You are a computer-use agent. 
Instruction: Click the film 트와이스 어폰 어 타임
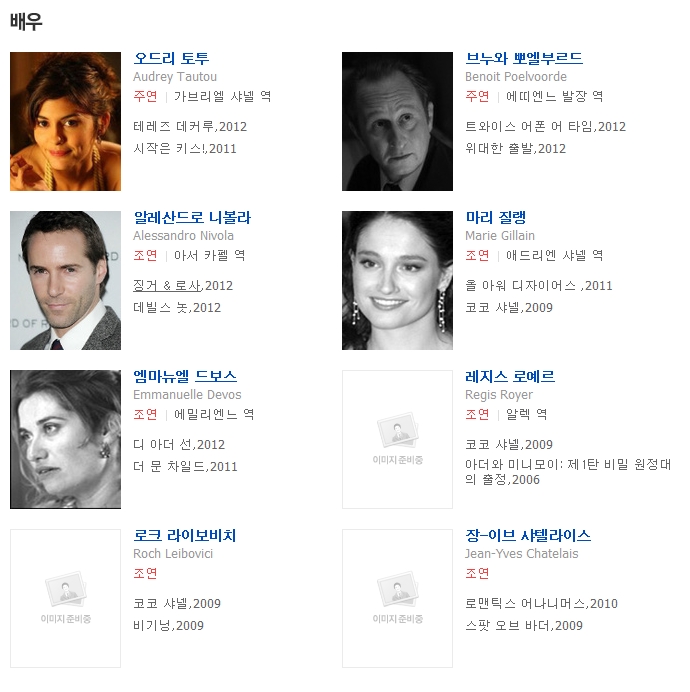pyautogui.click(x=528, y=127)
